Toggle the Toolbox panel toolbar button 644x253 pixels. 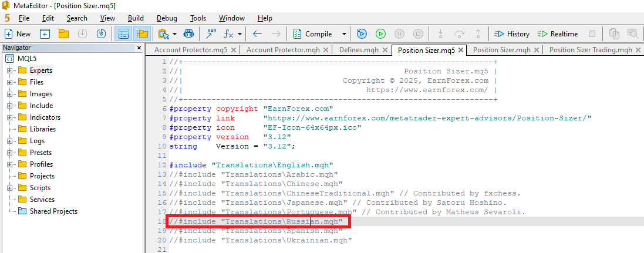[141, 33]
